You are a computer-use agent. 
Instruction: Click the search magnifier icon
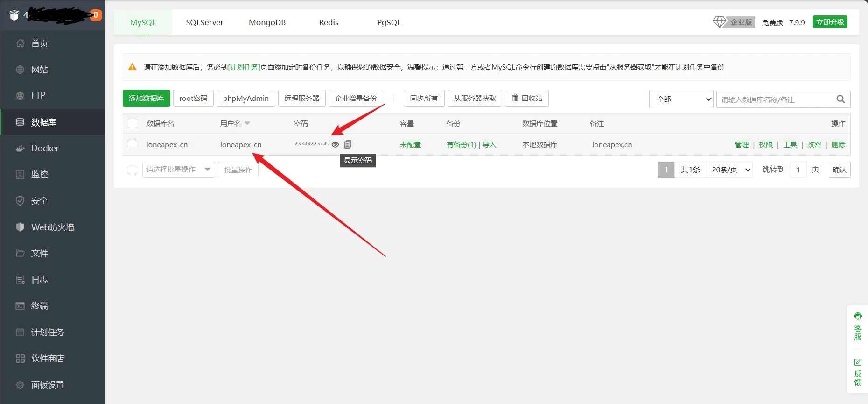point(840,99)
